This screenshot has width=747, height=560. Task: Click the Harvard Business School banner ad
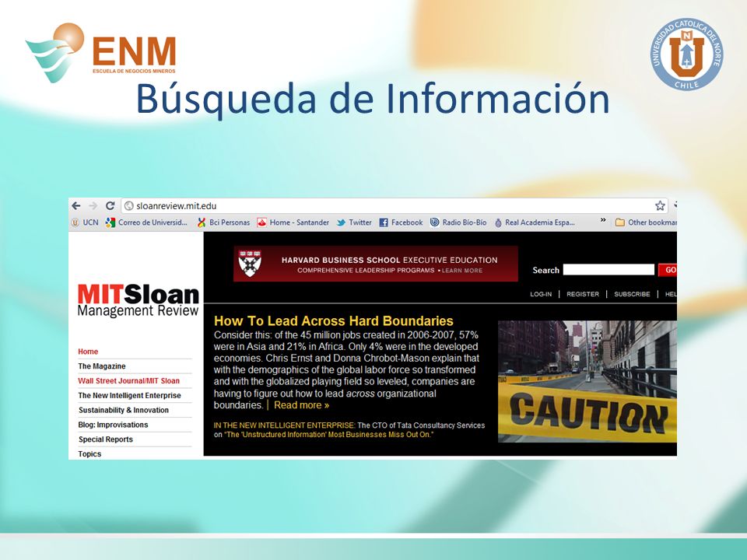pos(375,264)
